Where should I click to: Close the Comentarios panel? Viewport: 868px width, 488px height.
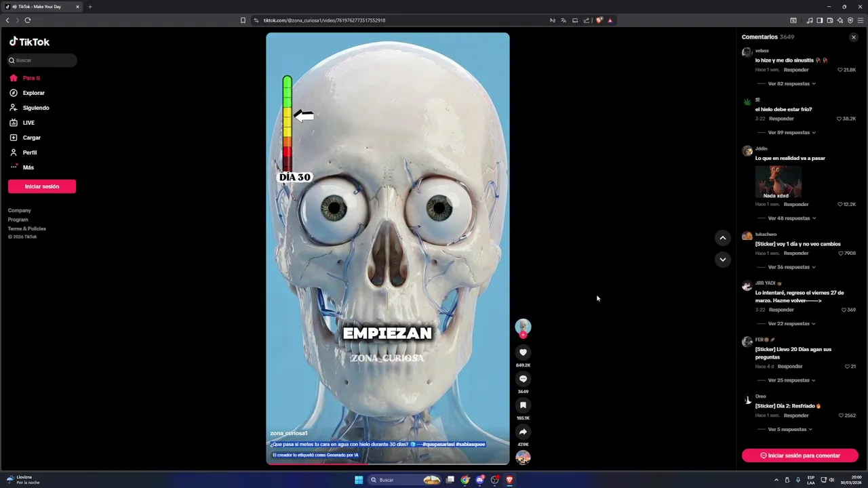(854, 37)
